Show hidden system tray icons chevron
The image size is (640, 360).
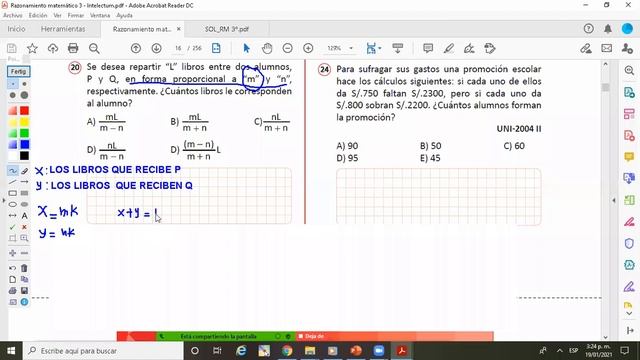tap(559, 351)
